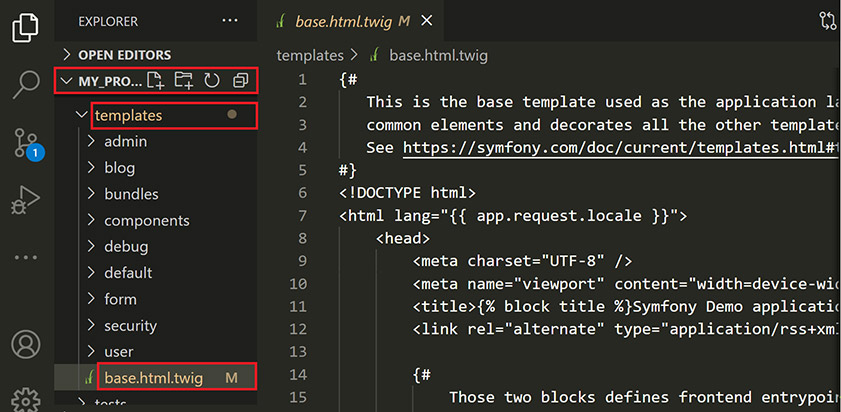Collapse all folders in Explorer
The image size is (841, 412).
pyautogui.click(x=240, y=81)
